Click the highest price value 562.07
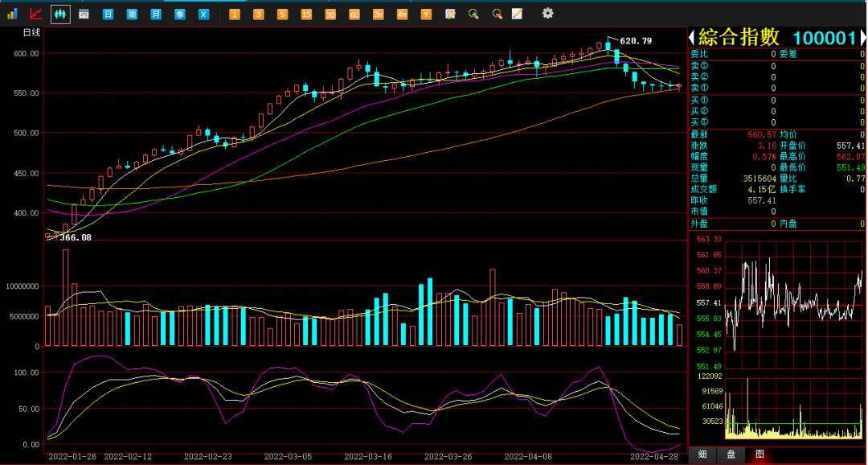 [850, 156]
